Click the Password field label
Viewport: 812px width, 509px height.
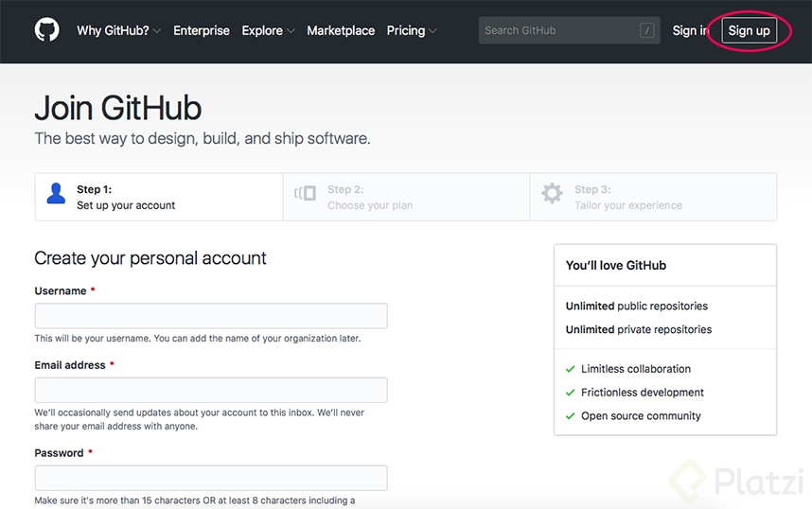[x=59, y=453]
